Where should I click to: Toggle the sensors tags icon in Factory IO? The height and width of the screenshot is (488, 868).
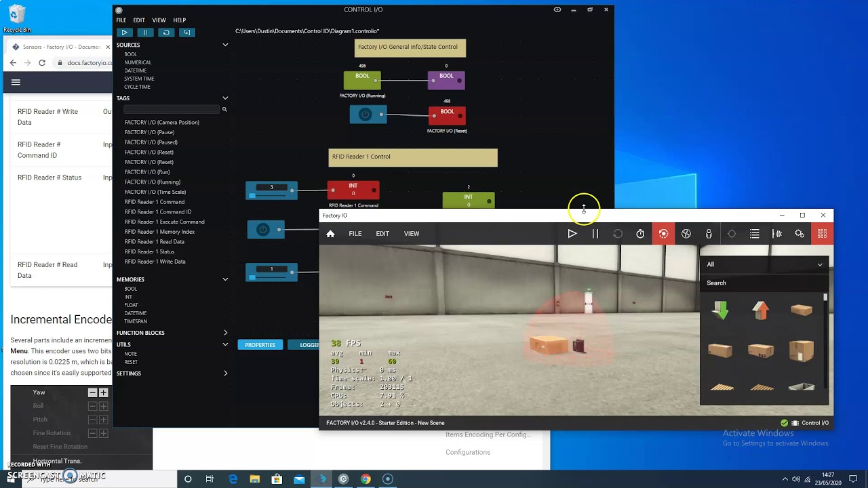[x=777, y=234]
